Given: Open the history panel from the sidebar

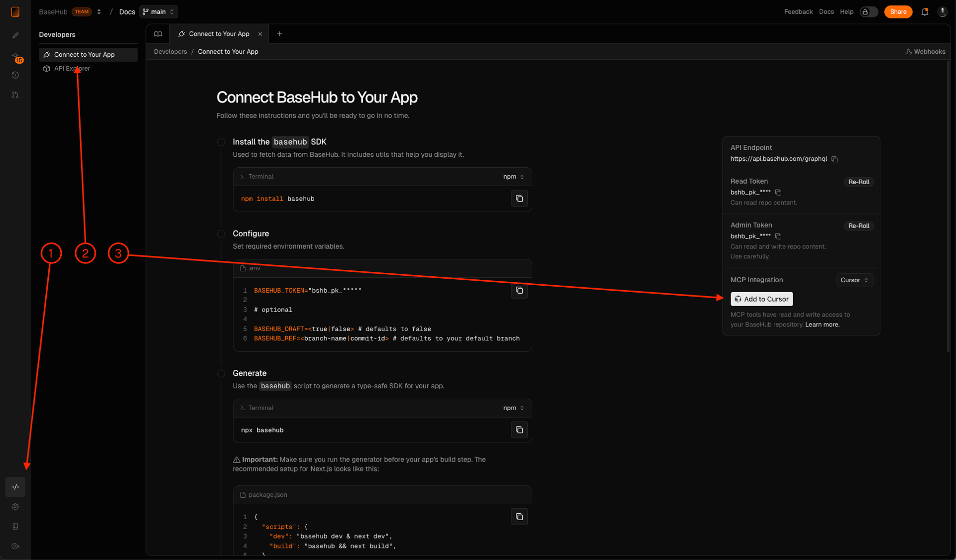Looking at the screenshot, I should (x=15, y=75).
